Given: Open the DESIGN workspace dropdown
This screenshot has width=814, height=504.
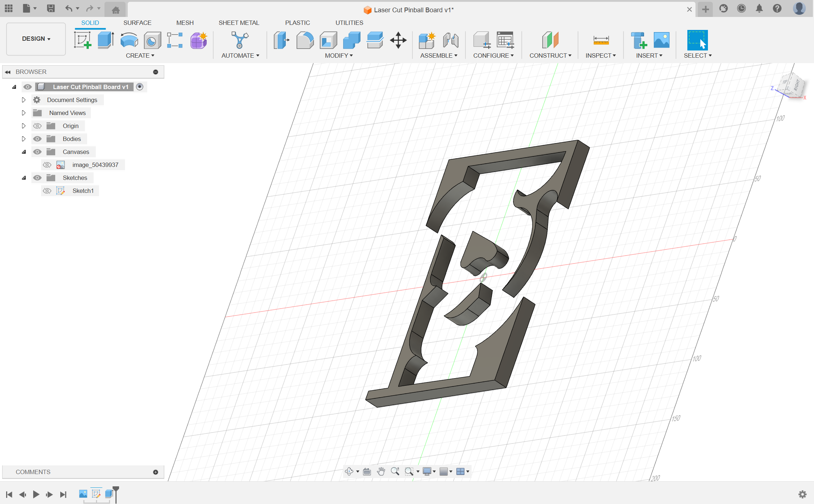Looking at the screenshot, I should pos(36,39).
